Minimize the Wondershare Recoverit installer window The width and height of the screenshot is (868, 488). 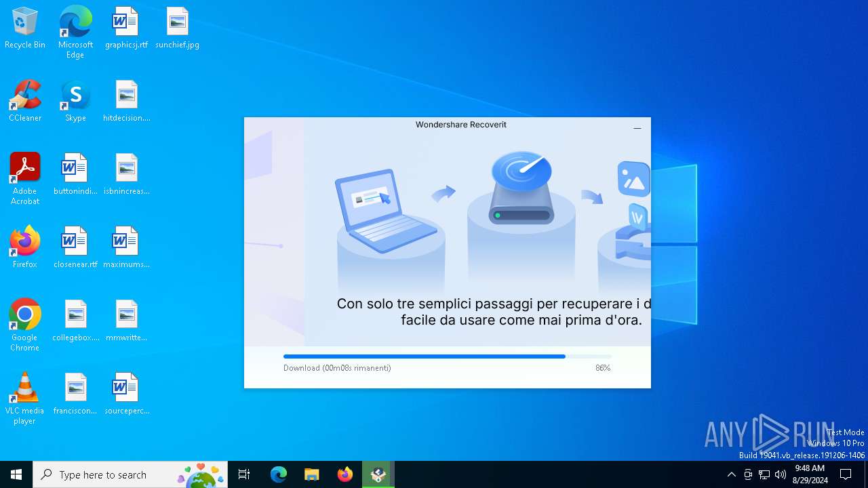pos(637,127)
